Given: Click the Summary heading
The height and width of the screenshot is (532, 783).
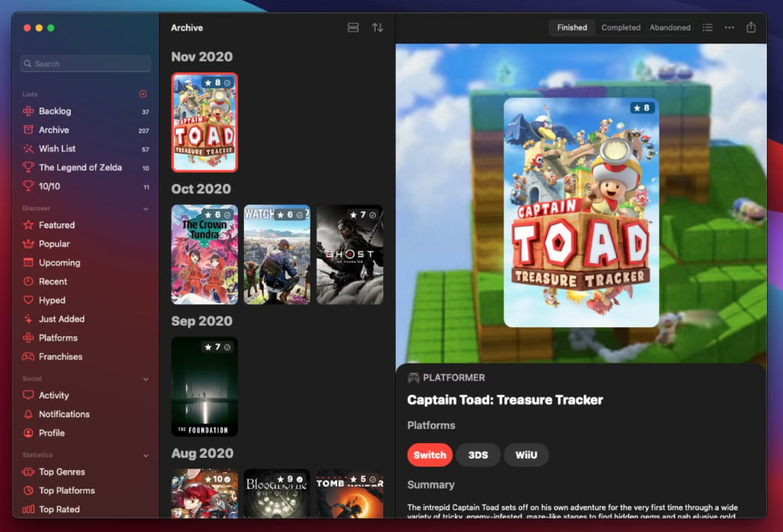Looking at the screenshot, I should [x=431, y=485].
